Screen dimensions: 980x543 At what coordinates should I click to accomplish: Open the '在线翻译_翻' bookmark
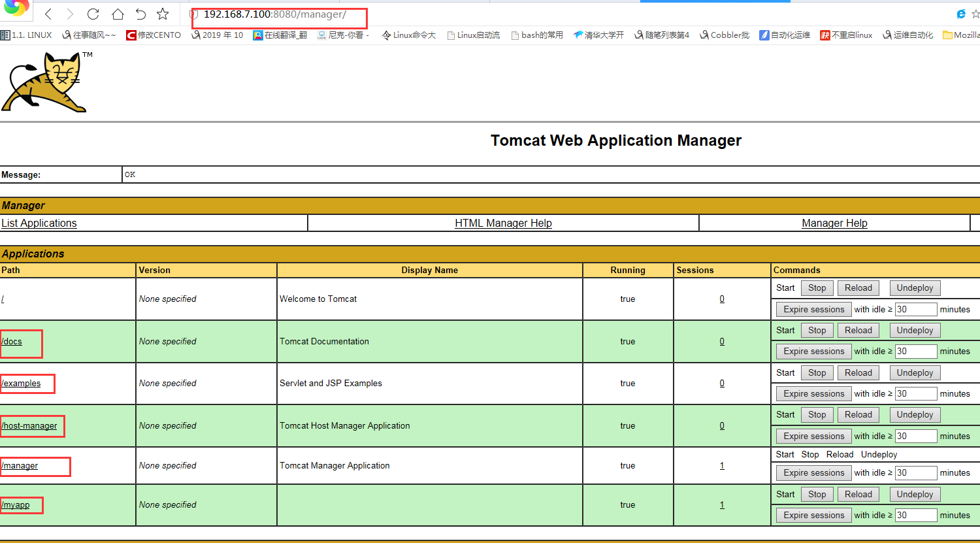pyautogui.click(x=280, y=35)
